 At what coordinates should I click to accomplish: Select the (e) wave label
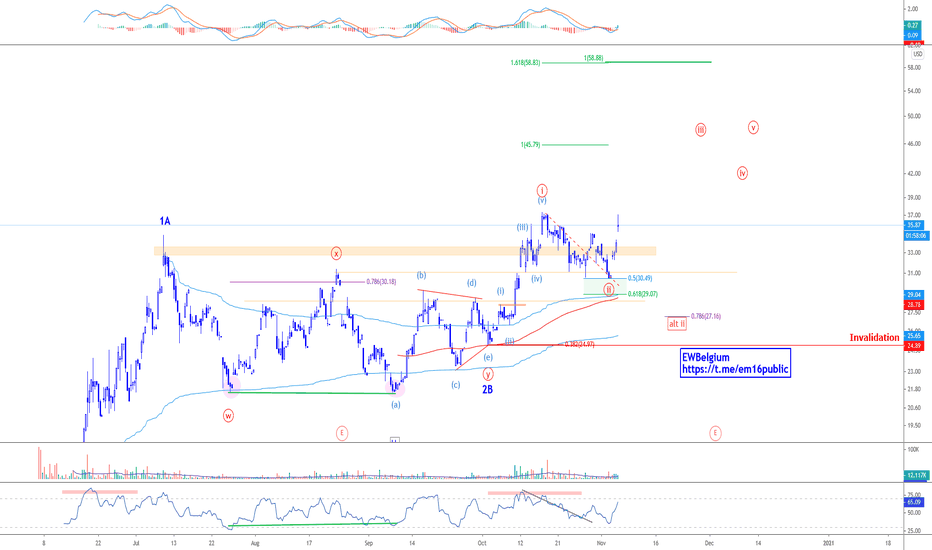488,357
